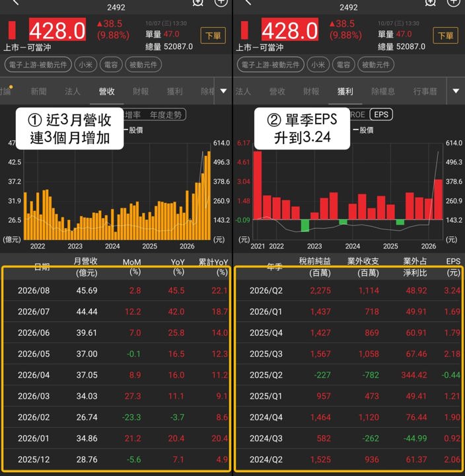Screen dimensions: 465x476
Task: Tap the MoM column header
Action: pos(132,266)
